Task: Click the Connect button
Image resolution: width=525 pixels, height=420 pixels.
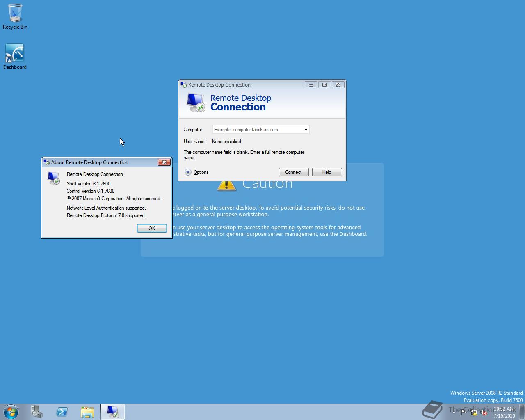Action: tap(294, 172)
